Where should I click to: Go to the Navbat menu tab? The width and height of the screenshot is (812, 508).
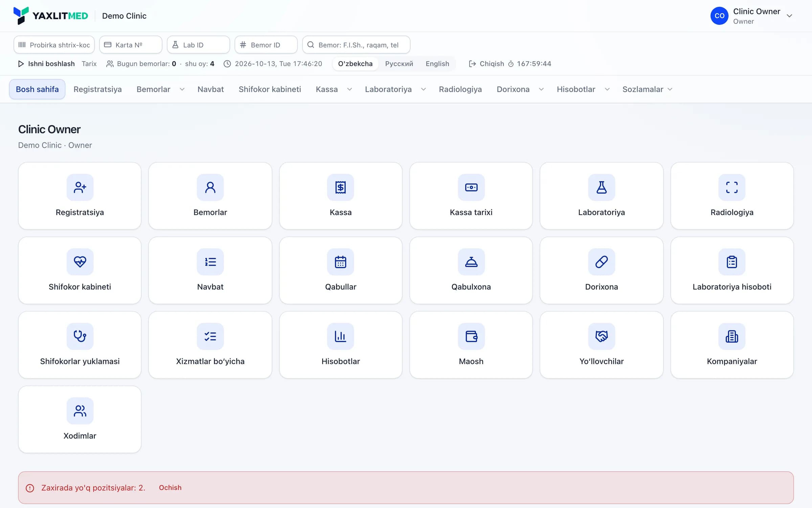click(x=210, y=89)
